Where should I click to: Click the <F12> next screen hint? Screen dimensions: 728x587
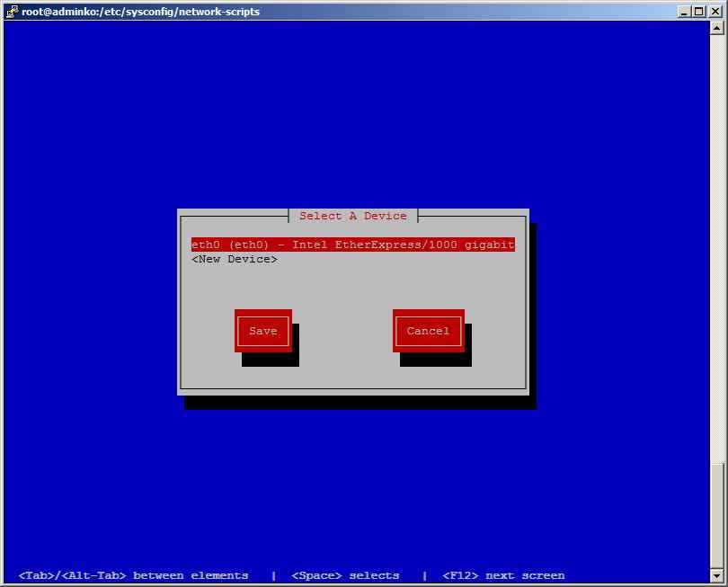[503, 575]
